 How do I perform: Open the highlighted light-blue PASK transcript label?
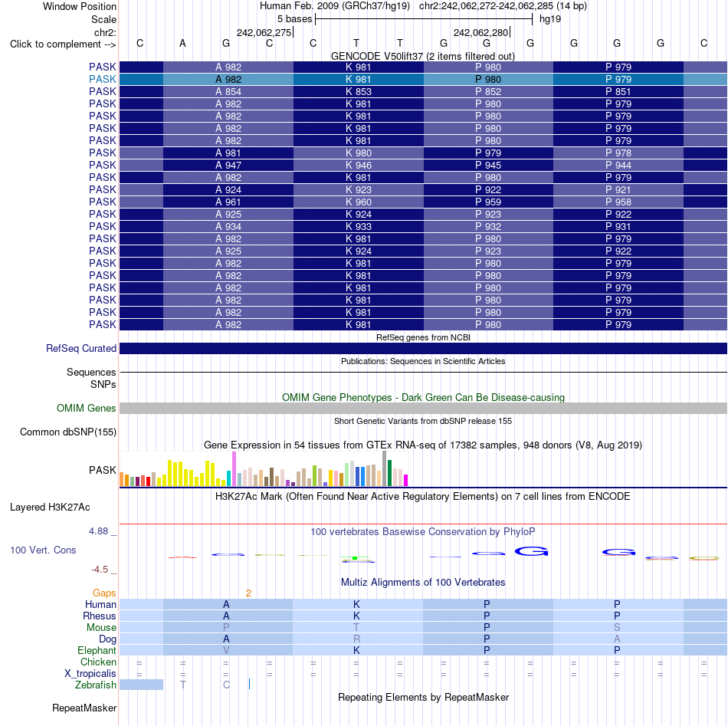click(x=102, y=80)
